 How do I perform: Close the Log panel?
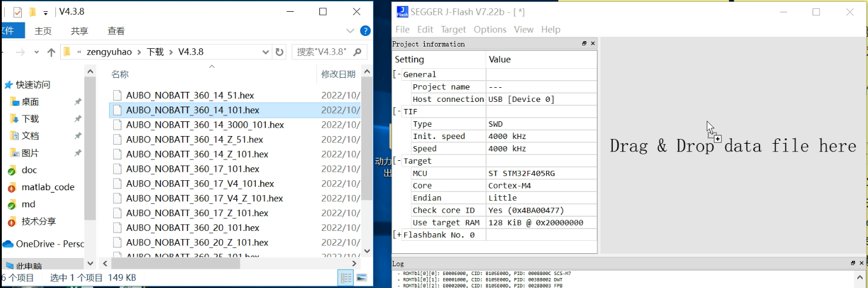tap(862, 263)
